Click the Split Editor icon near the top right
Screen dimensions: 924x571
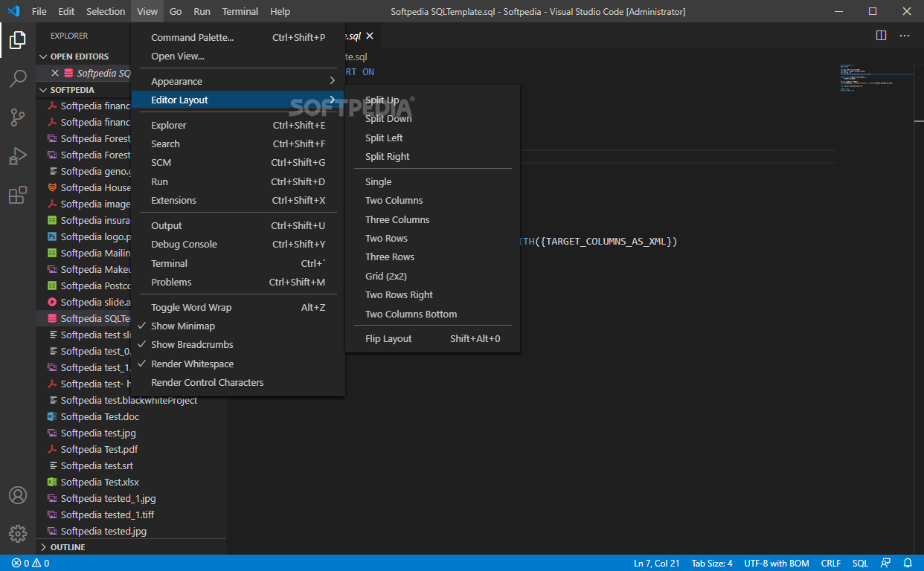click(x=881, y=35)
